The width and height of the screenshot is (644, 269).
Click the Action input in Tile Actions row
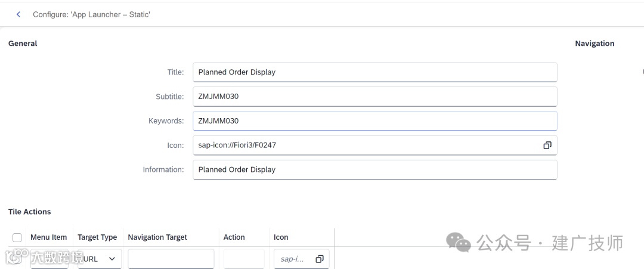pos(244,259)
